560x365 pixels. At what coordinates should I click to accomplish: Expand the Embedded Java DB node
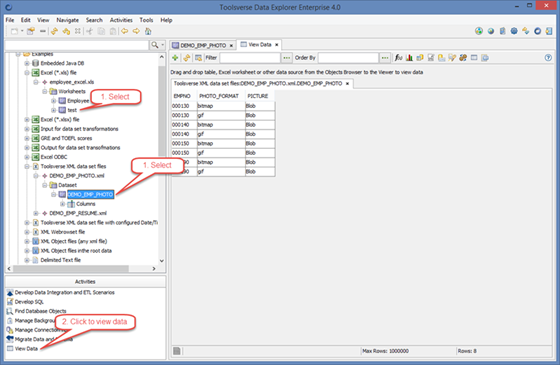[x=27, y=63]
